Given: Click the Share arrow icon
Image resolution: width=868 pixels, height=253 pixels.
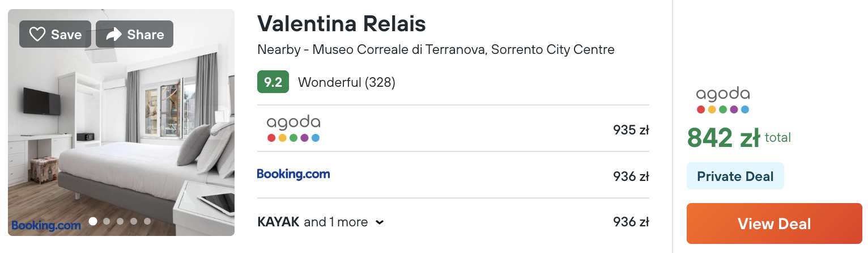Looking at the screenshot, I should tap(114, 35).
